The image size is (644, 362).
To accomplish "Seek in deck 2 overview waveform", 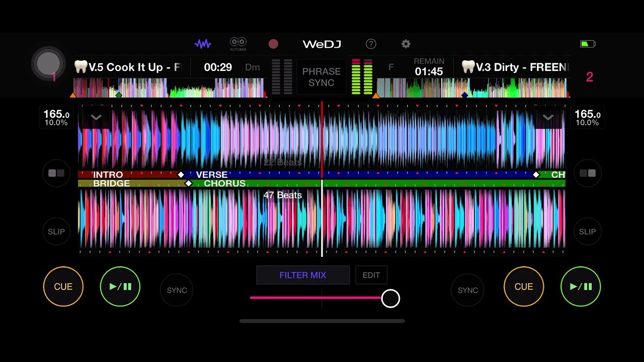I will pyautogui.click(x=471, y=88).
